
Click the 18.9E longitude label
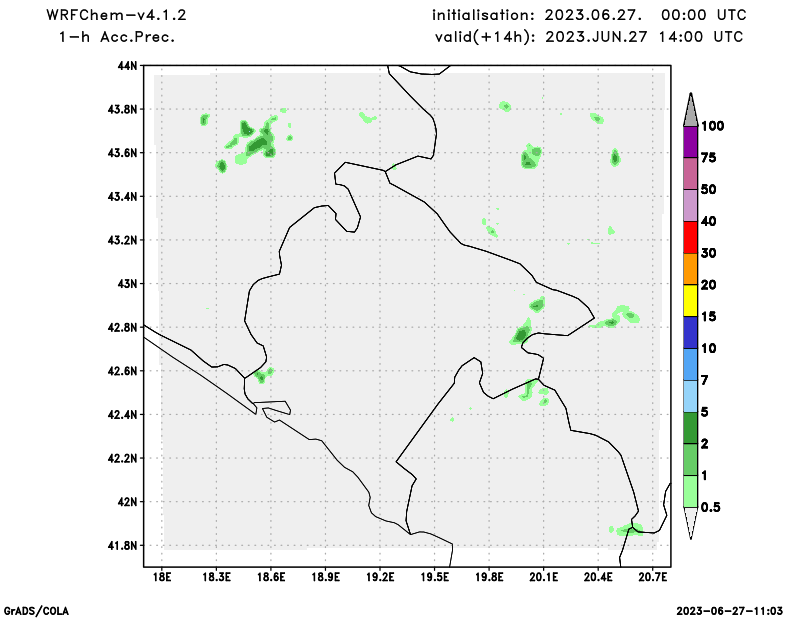[326, 577]
